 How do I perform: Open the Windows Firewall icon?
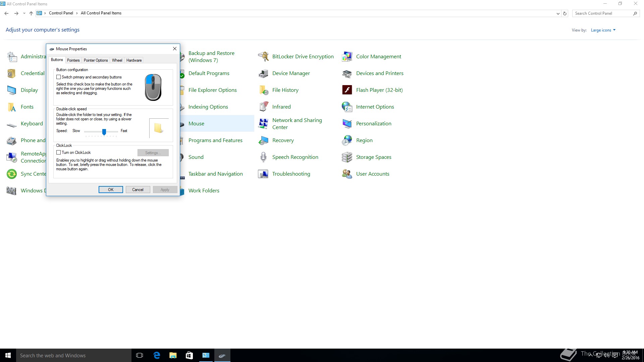[12, 191]
